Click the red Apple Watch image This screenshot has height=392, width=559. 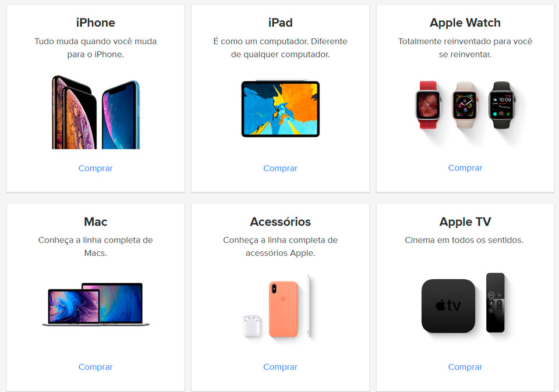tap(428, 105)
